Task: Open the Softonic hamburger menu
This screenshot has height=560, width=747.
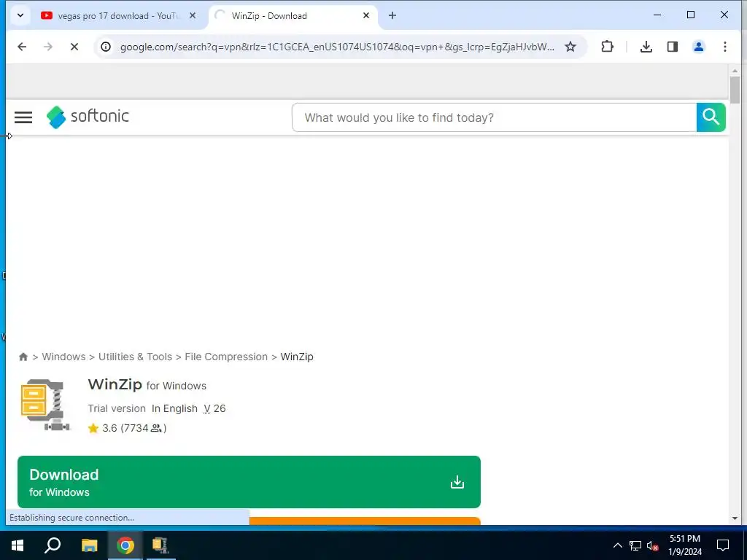Action: click(23, 117)
